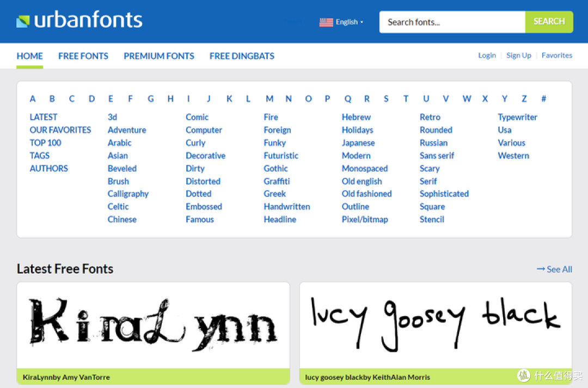Click lucy goosey black by KeithAlan Morris caption
Viewport: 588px width, 388px height.
(x=367, y=377)
